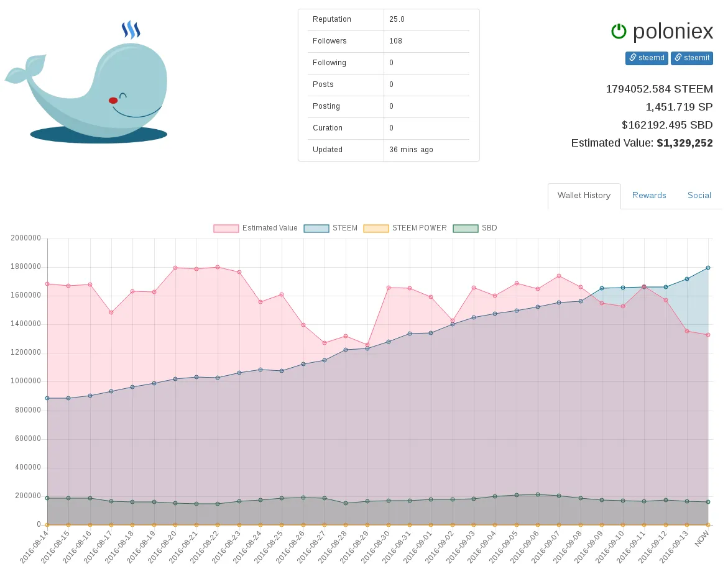Image resolution: width=728 pixels, height=587 pixels.
Task: Click the Curation row label
Action: coord(328,128)
